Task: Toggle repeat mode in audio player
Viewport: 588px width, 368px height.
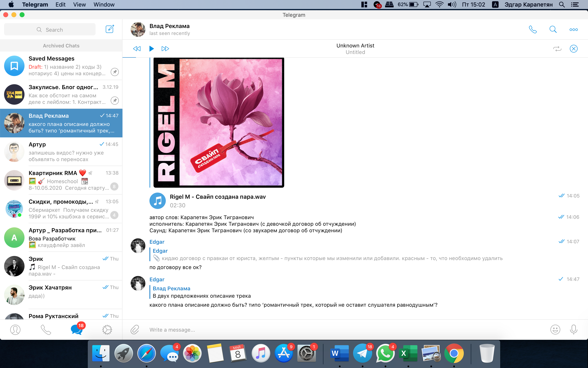Action: click(x=557, y=49)
